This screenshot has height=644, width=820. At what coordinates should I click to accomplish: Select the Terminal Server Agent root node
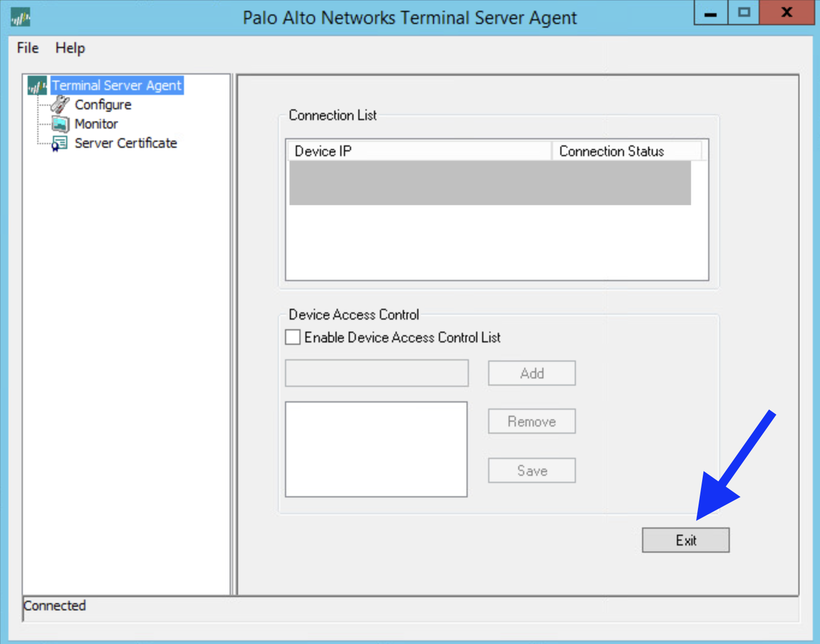click(116, 85)
